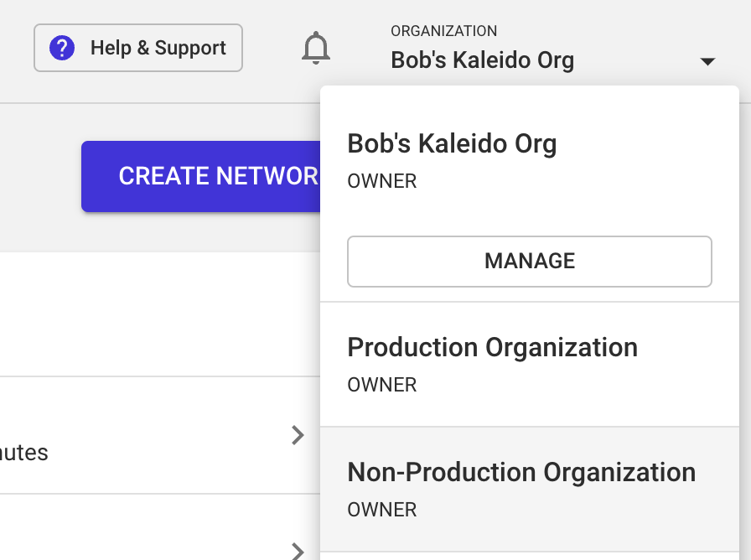Click the ORGANIZATION label area

[443, 30]
